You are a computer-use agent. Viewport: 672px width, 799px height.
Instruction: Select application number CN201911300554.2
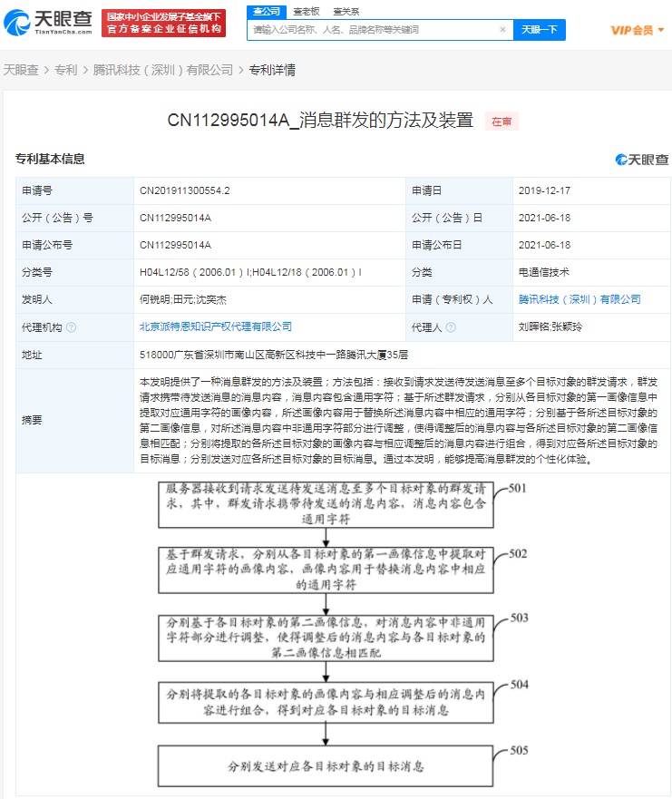click(x=184, y=190)
